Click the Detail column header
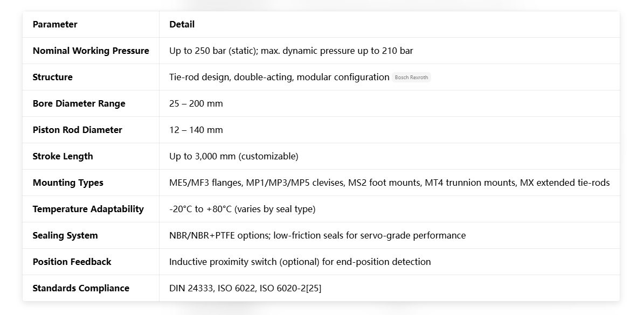 182,24
